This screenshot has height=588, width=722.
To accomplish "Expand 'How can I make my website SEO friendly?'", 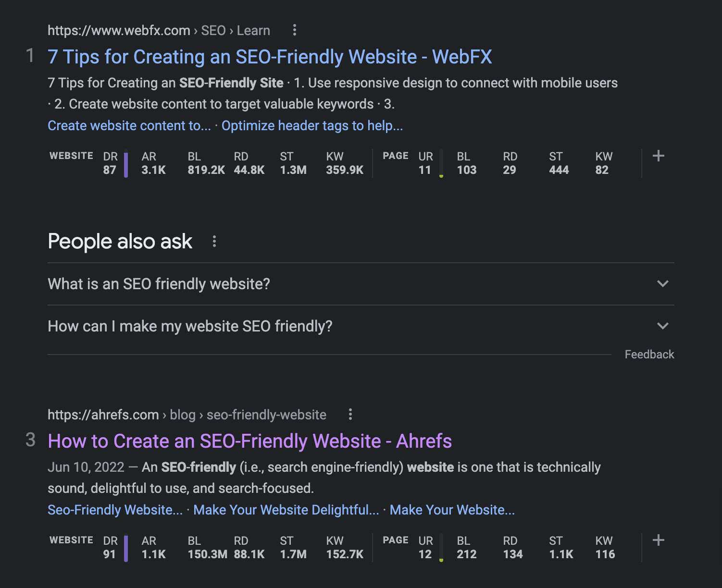I will (662, 326).
